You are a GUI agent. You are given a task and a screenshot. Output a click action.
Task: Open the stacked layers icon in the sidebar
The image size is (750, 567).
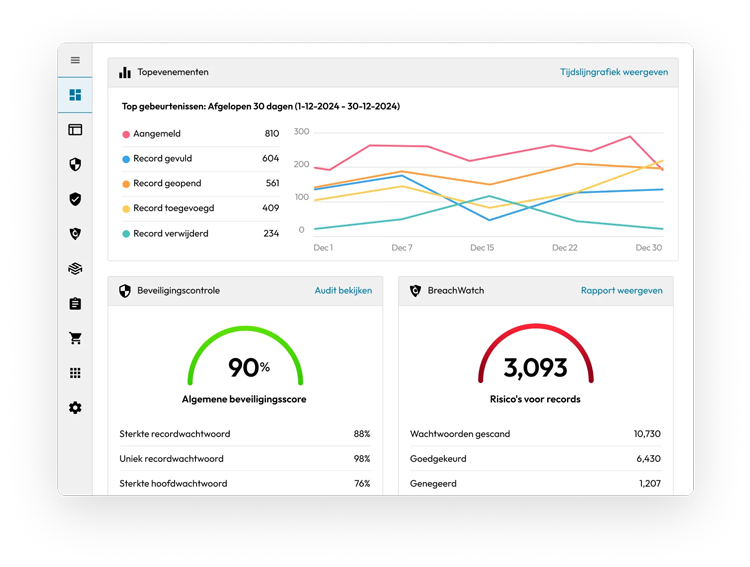pyautogui.click(x=75, y=268)
